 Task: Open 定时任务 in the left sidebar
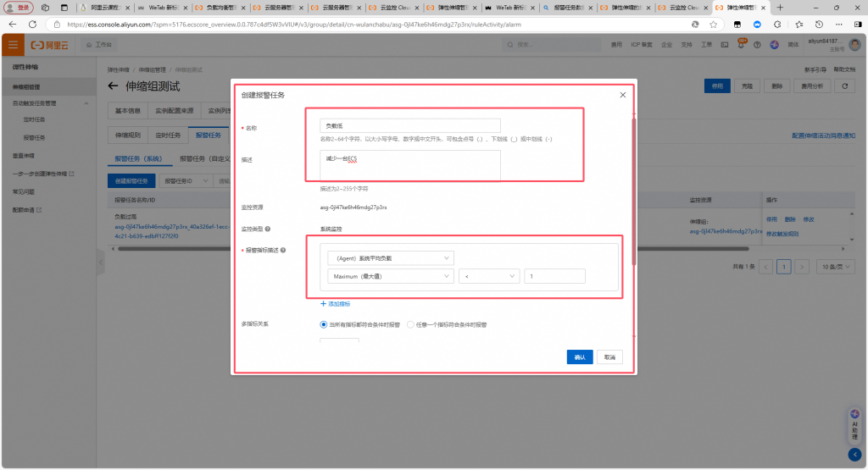click(x=35, y=119)
